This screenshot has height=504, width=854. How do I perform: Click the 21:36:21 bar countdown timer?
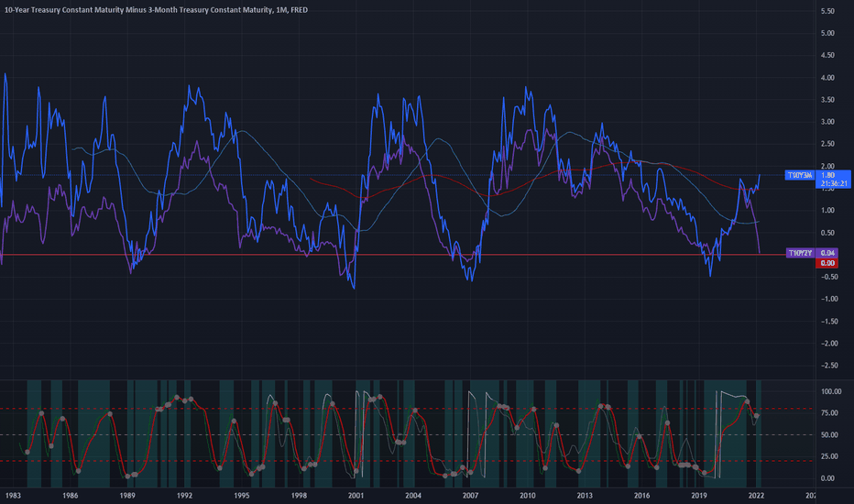pyautogui.click(x=834, y=183)
